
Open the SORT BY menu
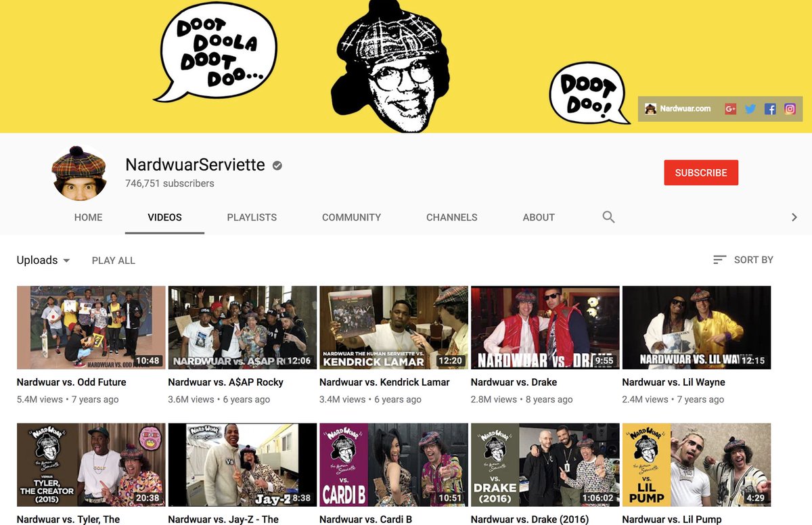pyautogui.click(x=744, y=260)
